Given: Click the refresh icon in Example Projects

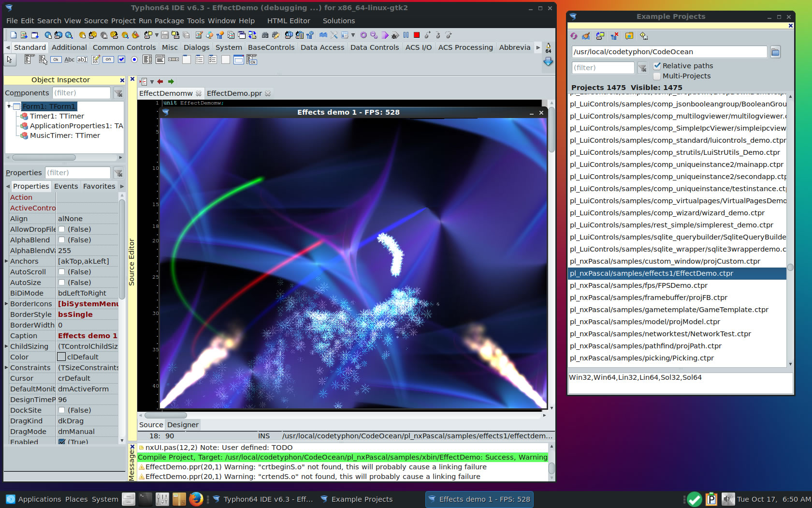Looking at the screenshot, I should point(574,36).
